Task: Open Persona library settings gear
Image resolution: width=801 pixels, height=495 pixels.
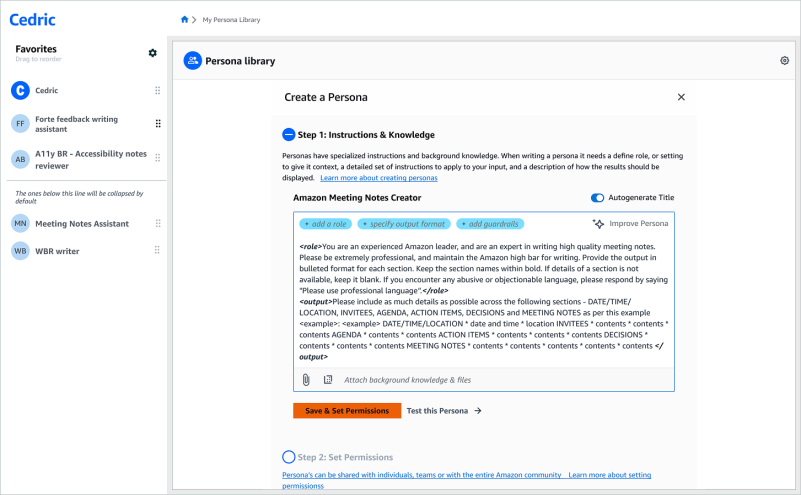Action: (784, 61)
